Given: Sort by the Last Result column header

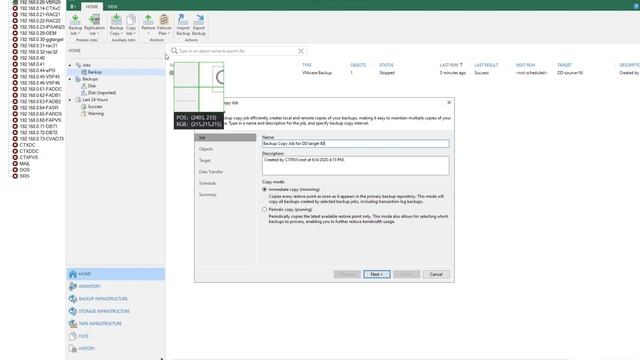Looking at the screenshot, I should click(x=486, y=65).
